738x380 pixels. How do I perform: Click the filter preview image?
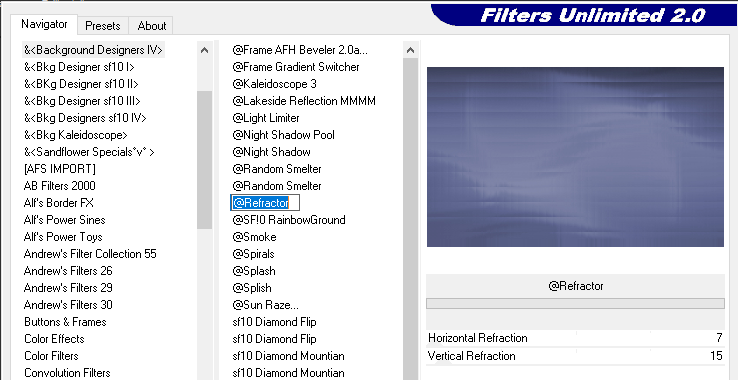[575, 157]
